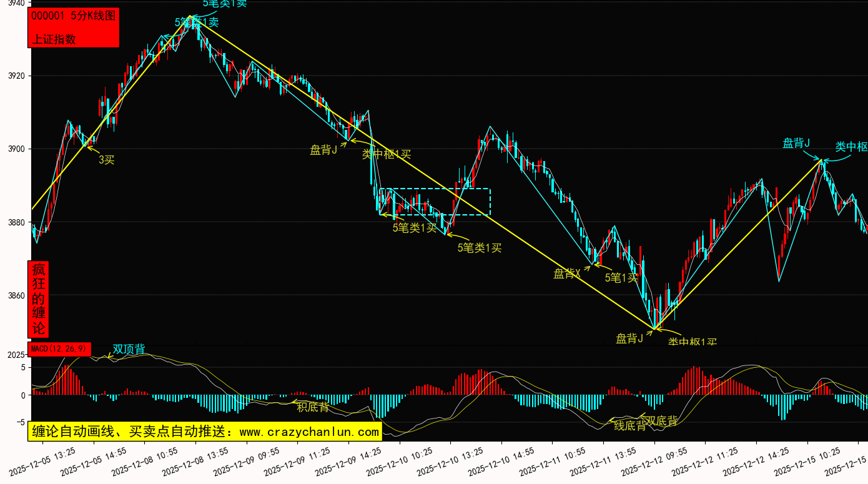The height and width of the screenshot is (484, 868).
Task: Select the 5笔1买 buy signal label
Action: click(621, 278)
